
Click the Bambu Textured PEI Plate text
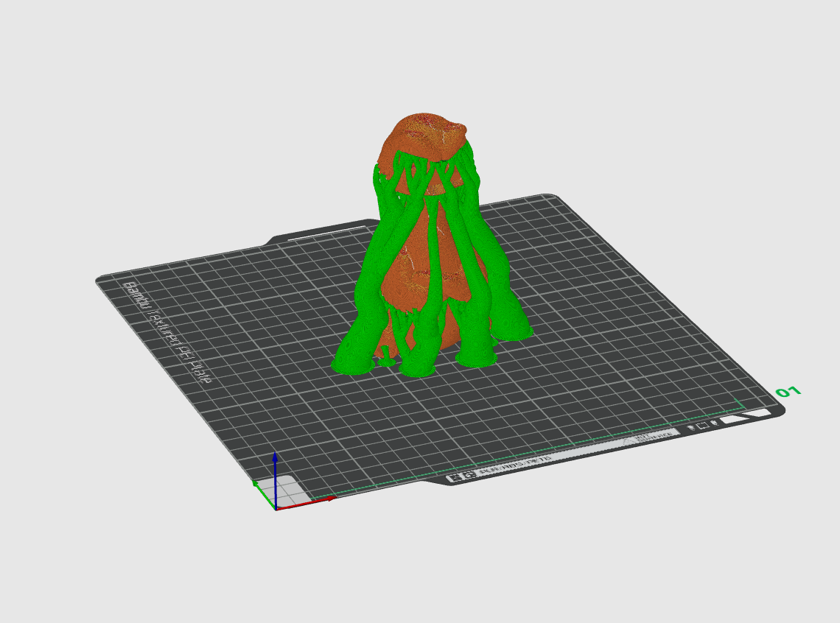coord(167,332)
